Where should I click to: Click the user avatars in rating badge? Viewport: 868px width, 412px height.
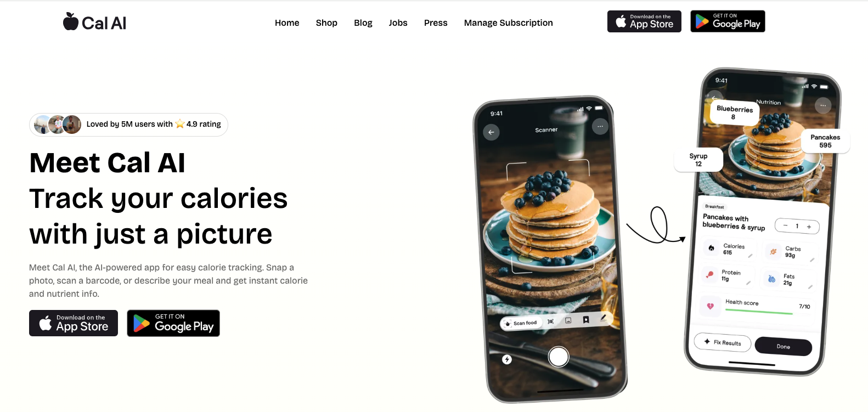[x=58, y=125]
